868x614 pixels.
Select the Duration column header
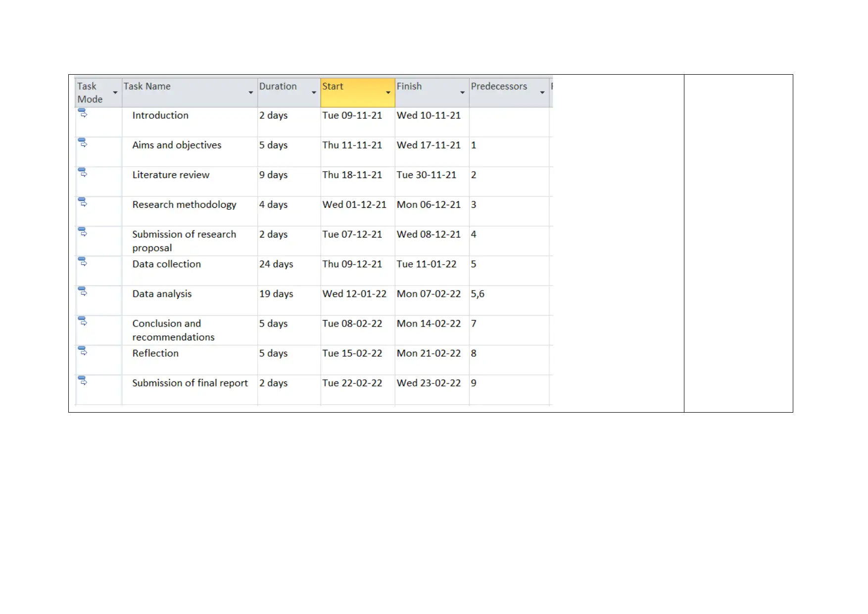coord(289,93)
